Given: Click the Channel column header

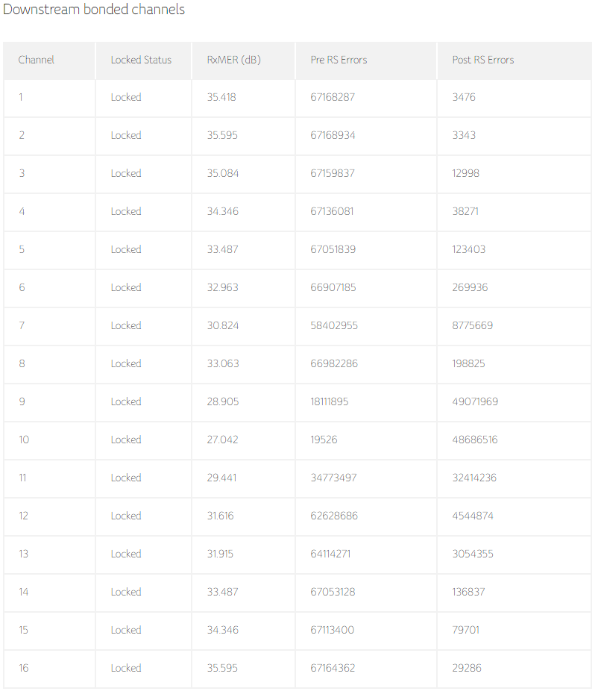Looking at the screenshot, I should (37, 60).
